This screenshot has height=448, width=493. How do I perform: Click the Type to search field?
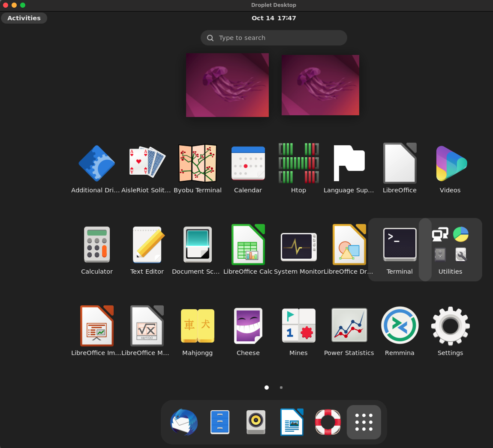point(274,38)
